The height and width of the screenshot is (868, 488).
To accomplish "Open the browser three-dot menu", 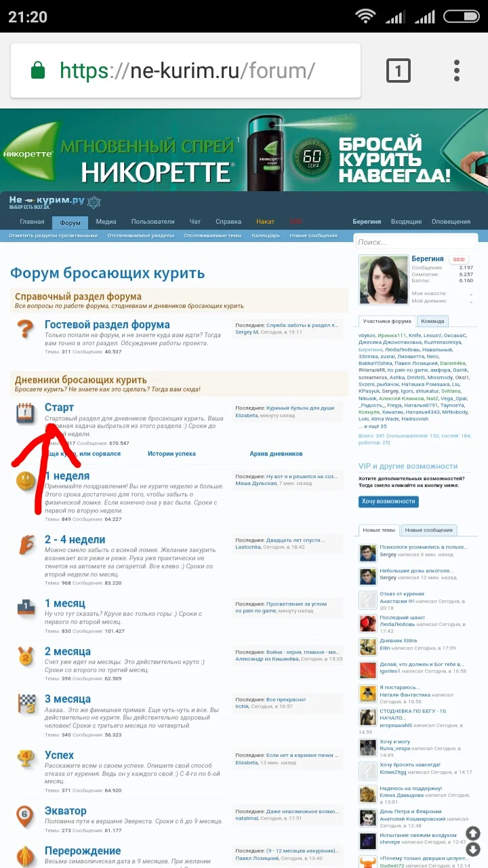I will click(457, 71).
